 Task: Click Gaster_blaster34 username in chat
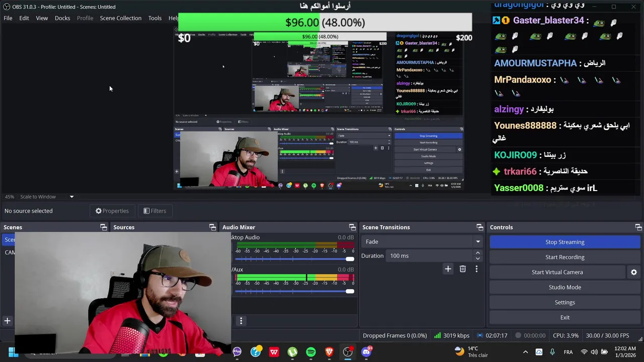548,21
